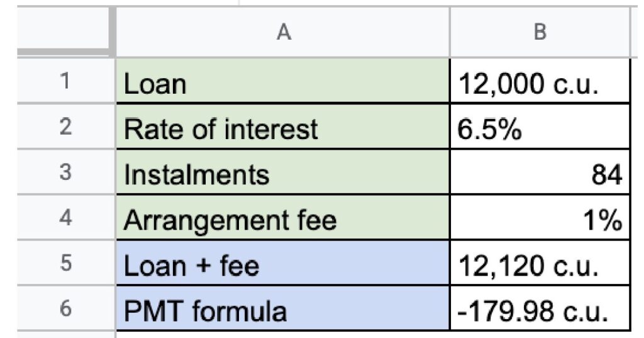This screenshot has height=338, width=644.
Task: Click cell B1 with 12,000 c.u.
Action: [x=540, y=84]
